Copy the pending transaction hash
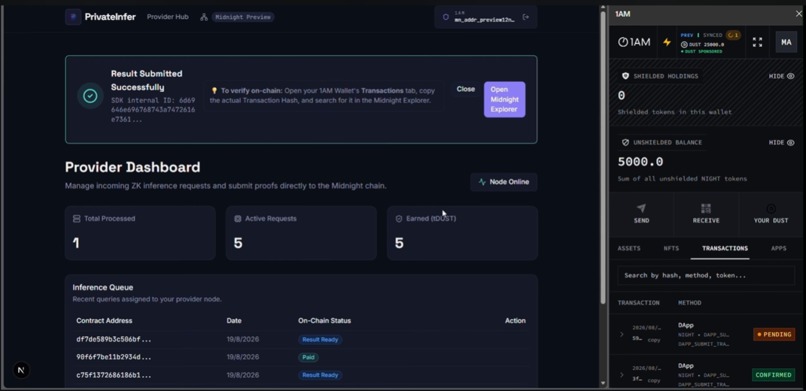 pyautogui.click(x=654, y=340)
